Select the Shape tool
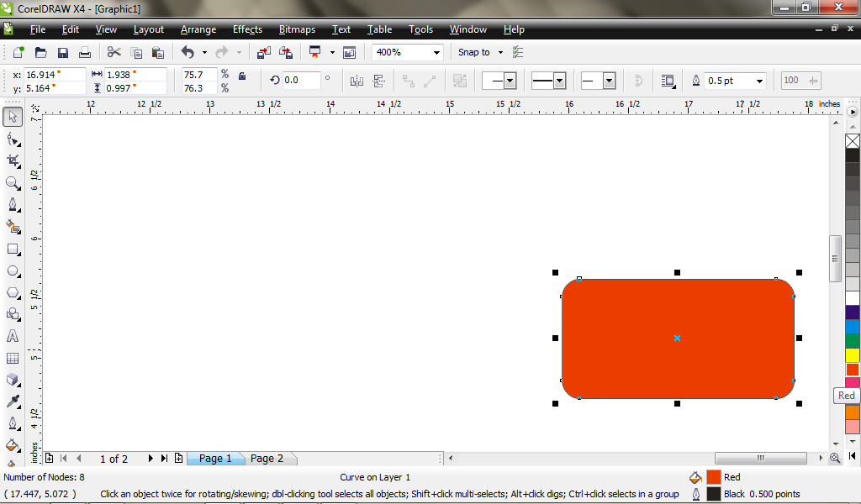The image size is (861, 504). [x=13, y=139]
